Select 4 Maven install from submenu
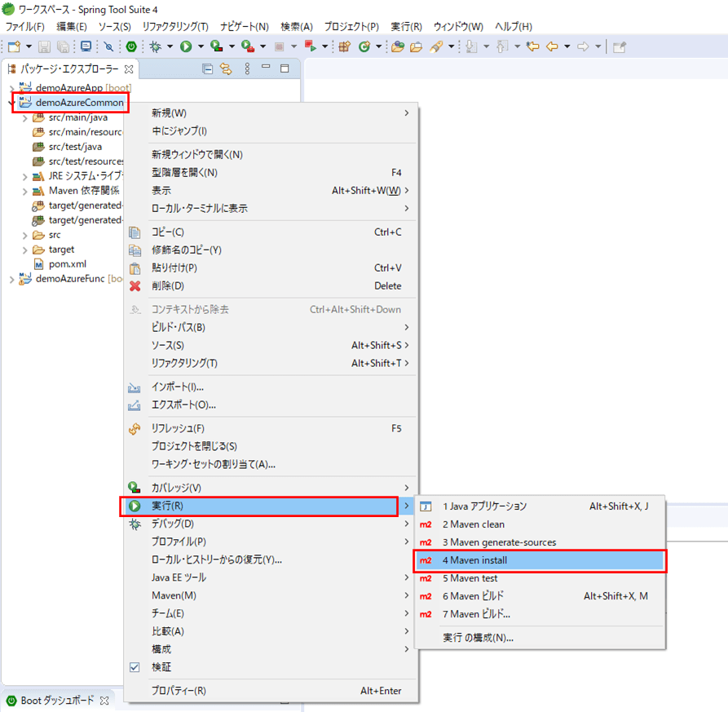 [x=474, y=560]
